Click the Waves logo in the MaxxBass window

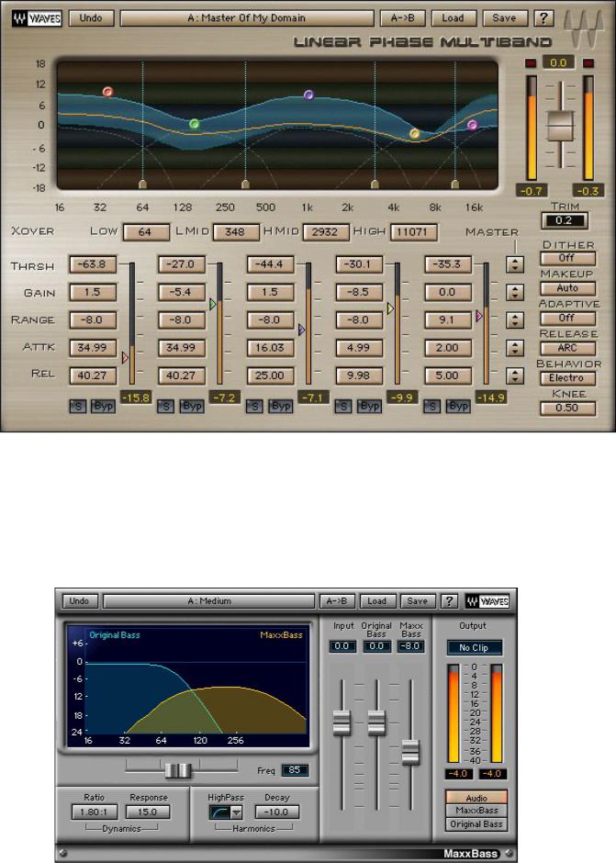click(x=487, y=601)
